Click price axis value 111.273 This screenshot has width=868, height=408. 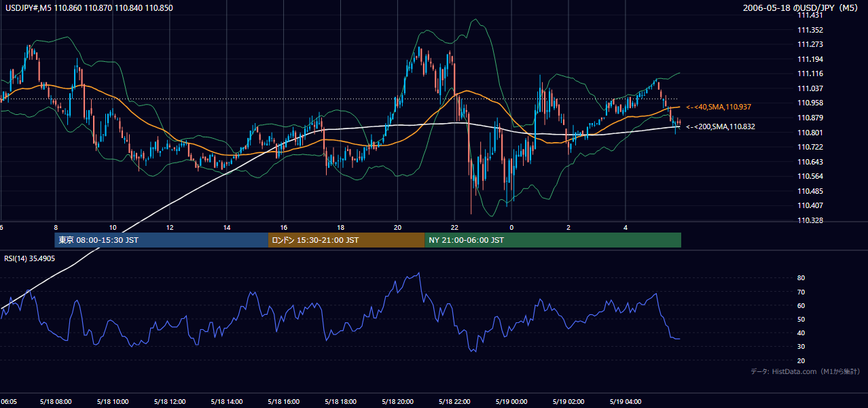coord(810,44)
